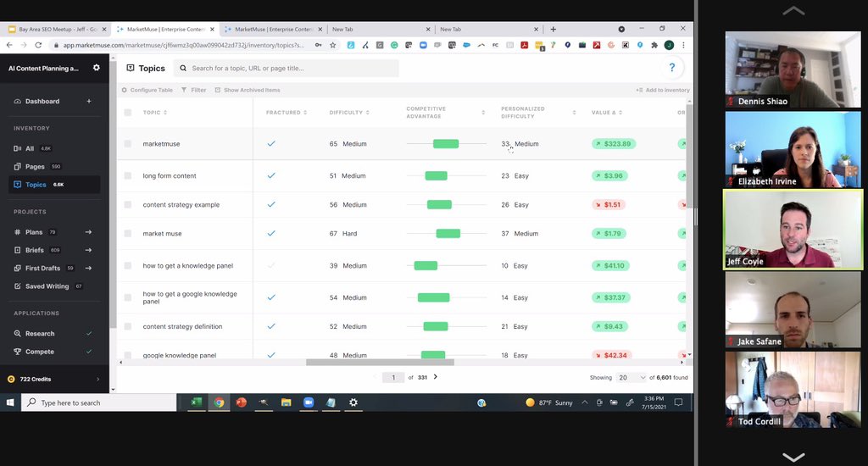The height and width of the screenshot is (466, 868).
Task: Open the Chrome three-dot menu
Action: 683,45
